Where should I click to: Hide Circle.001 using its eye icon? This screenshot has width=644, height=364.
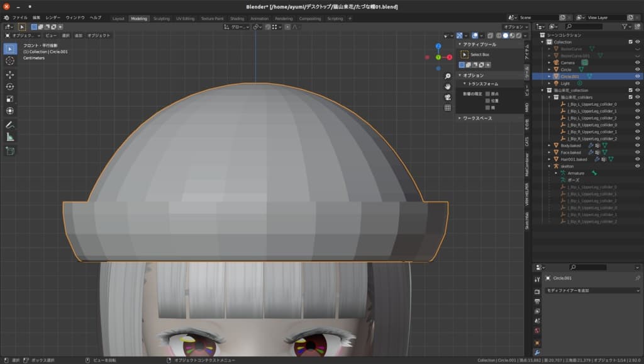[638, 76]
